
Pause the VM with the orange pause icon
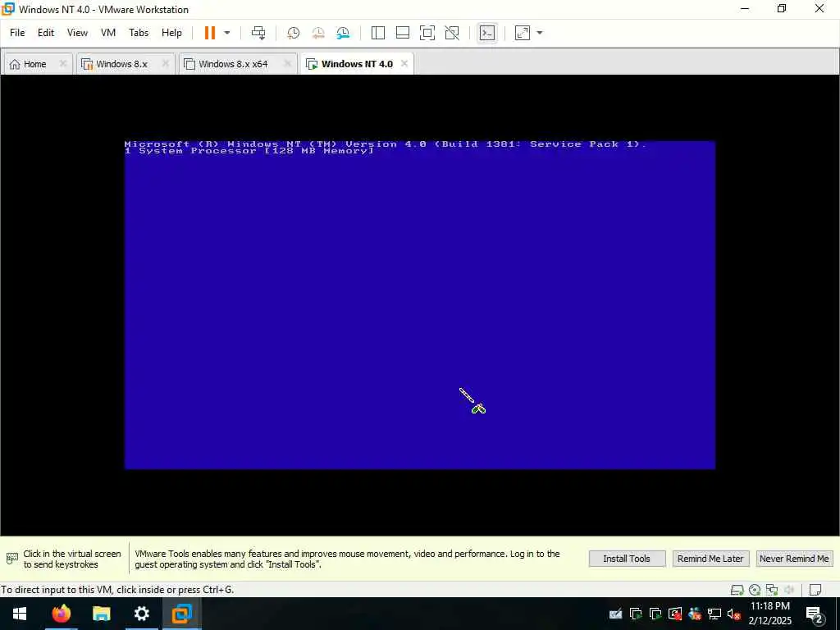click(209, 33)
